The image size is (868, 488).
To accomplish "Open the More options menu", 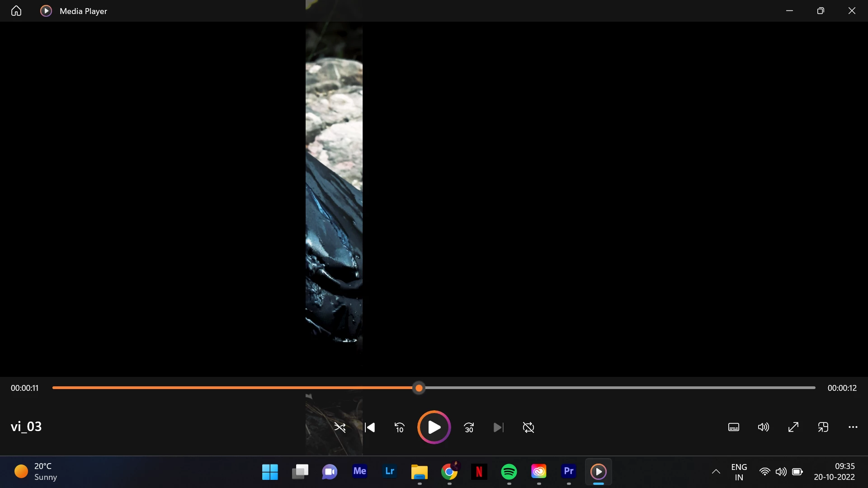I will click(x=853, y=427).
